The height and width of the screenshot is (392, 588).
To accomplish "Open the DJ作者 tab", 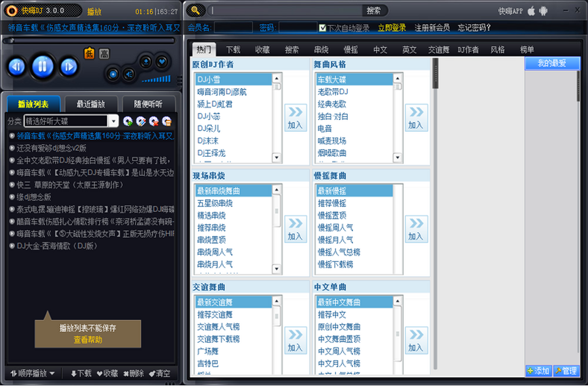I will point(468,49).
